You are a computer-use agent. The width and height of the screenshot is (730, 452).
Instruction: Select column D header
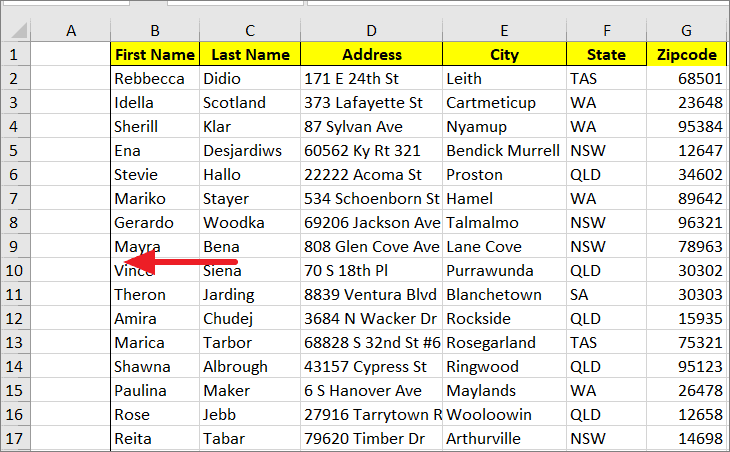click(x=372, y=31)
